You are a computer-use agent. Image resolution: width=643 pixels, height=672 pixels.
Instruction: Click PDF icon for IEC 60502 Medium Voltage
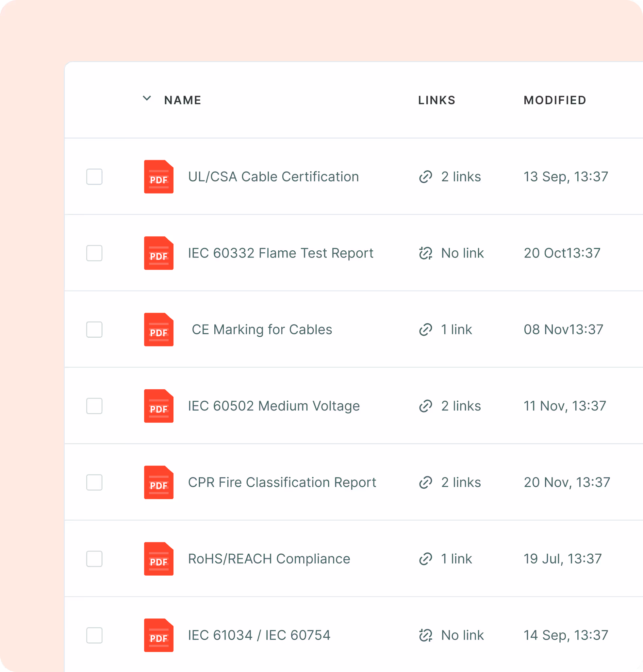[x=158, y=406]
